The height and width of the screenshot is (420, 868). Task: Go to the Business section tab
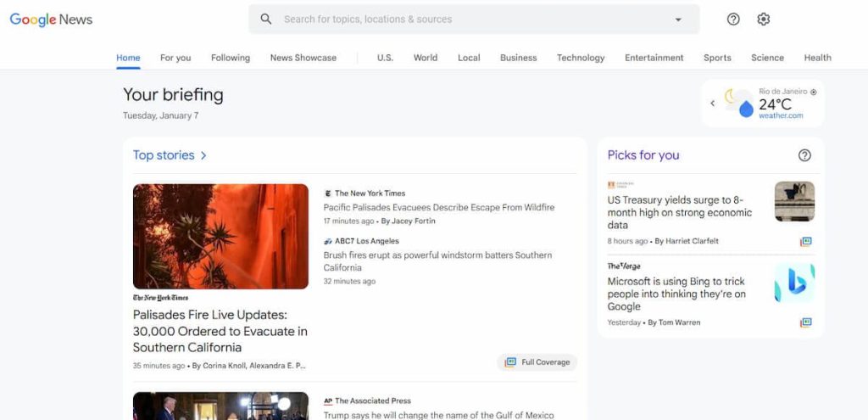(x=518, y=58)
